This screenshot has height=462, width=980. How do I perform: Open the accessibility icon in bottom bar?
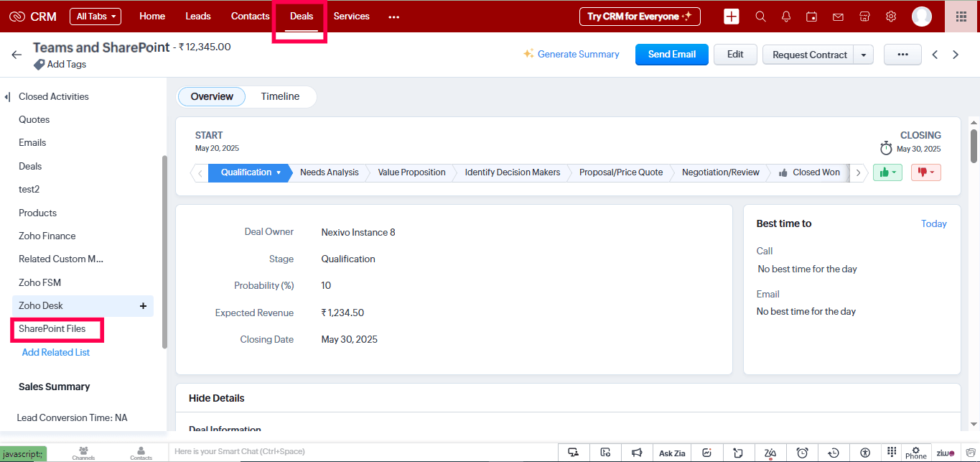coord(865,453)
